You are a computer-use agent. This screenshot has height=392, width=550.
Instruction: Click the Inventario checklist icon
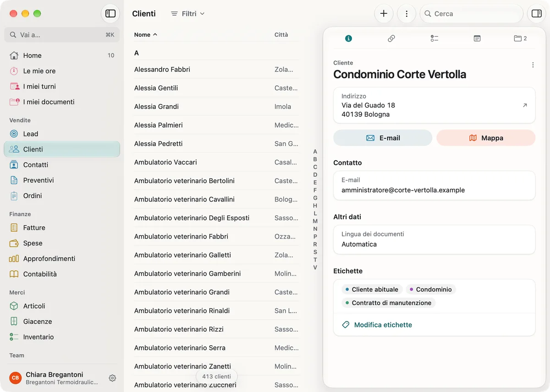(14, 337)
